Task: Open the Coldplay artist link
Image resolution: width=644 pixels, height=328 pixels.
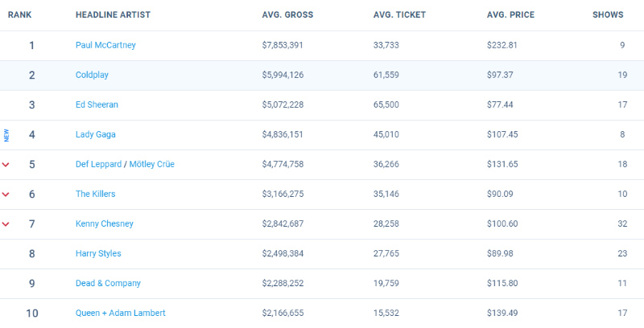Action: (x=92, y=75)
